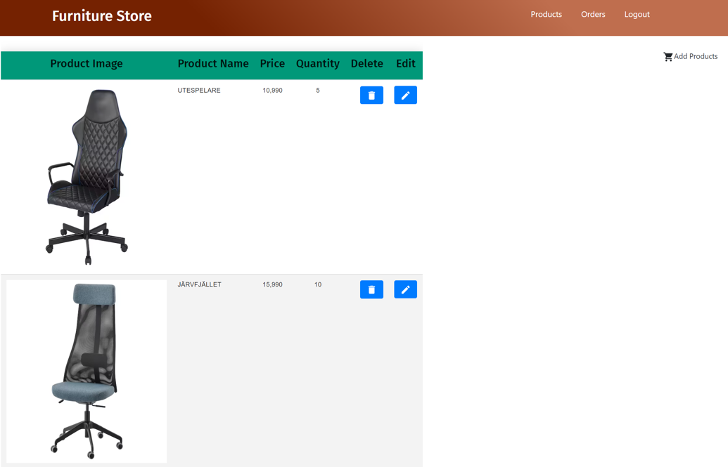Screen dimensions: 728x468
Task: Edit the UTESPELARE product with pencil icon
Action: click(x=405, y=95)
